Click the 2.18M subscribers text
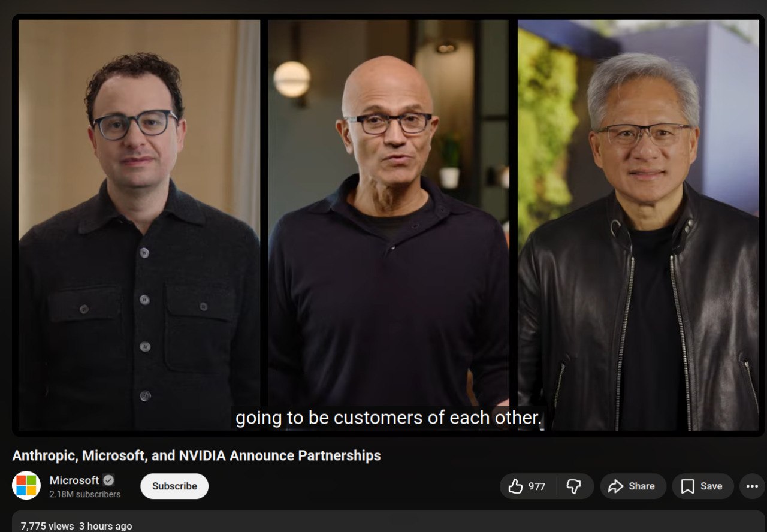Screen dimensions: 767x532 click(85, 494)
